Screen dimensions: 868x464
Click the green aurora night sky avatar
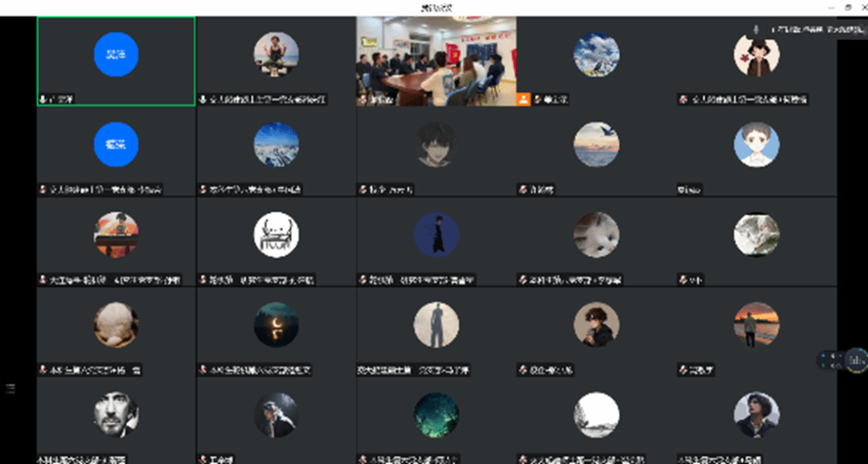(x=436, y=415)
